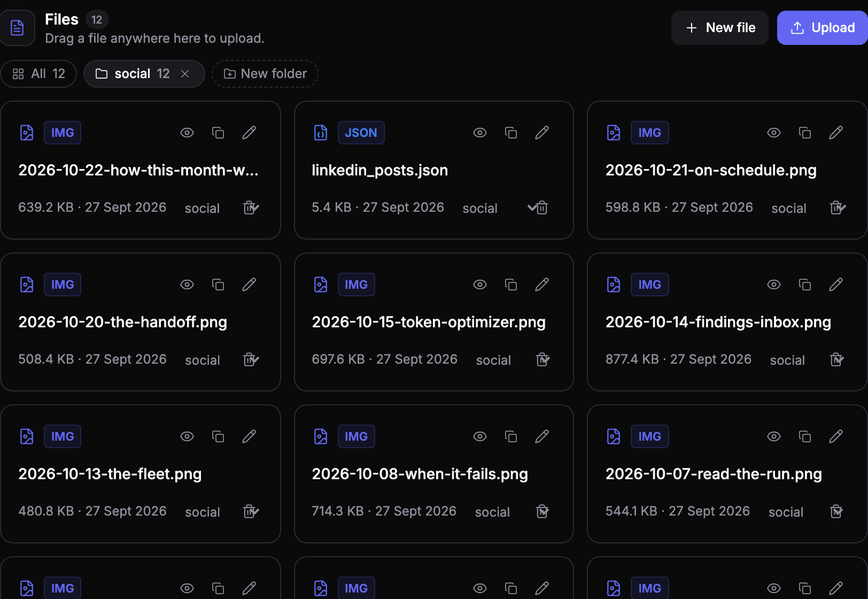Click social tag on 2026-10-14-findings-inbox.png card
The image size is (868, 599).
[787, 360]
